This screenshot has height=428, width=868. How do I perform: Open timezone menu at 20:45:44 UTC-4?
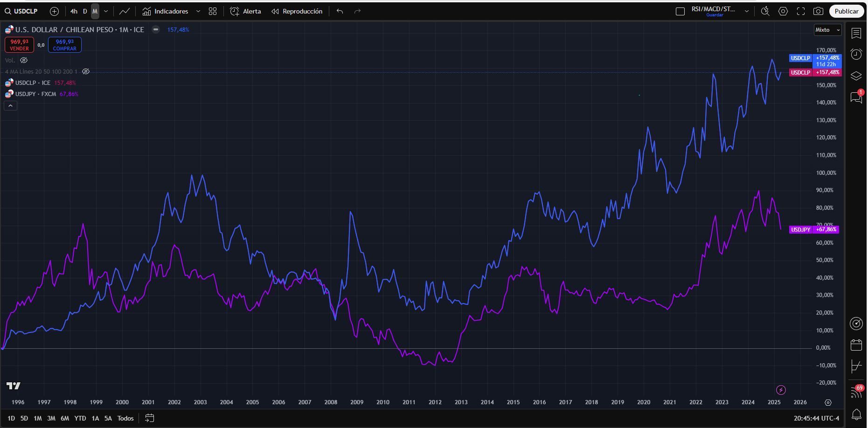tap(816, 418)
